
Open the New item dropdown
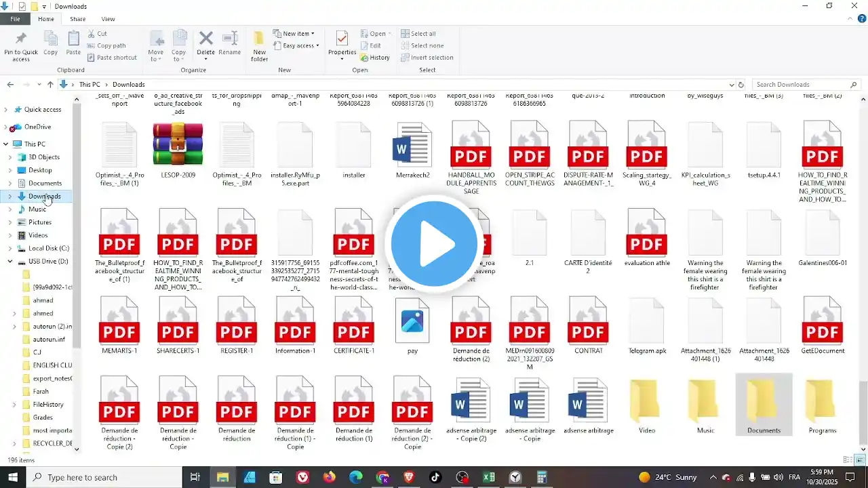click(293, 33)
